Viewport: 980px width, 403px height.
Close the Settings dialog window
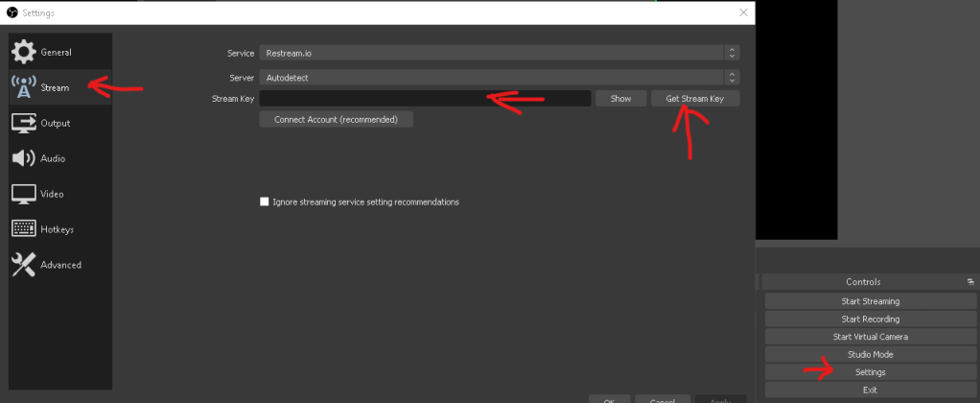click(743, 12)
